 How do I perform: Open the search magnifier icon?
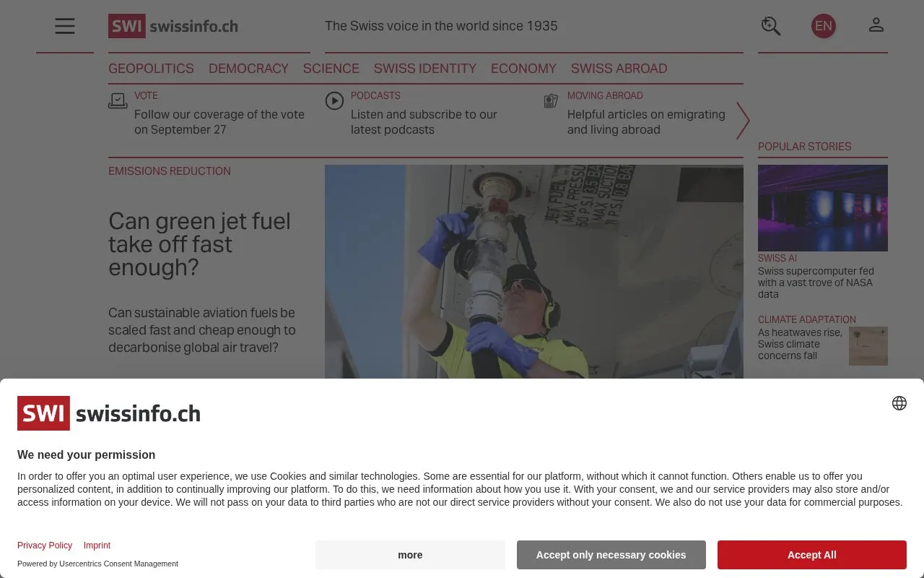771,26
